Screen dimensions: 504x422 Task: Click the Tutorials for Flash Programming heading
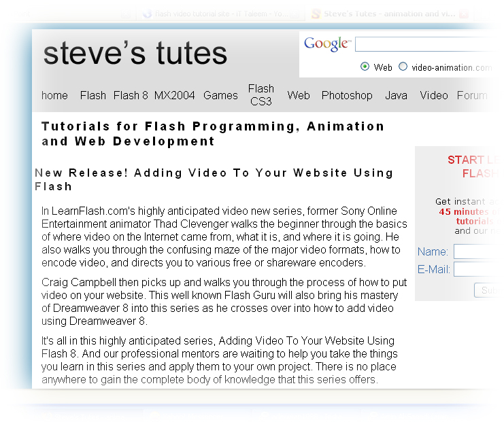point(213,134)
